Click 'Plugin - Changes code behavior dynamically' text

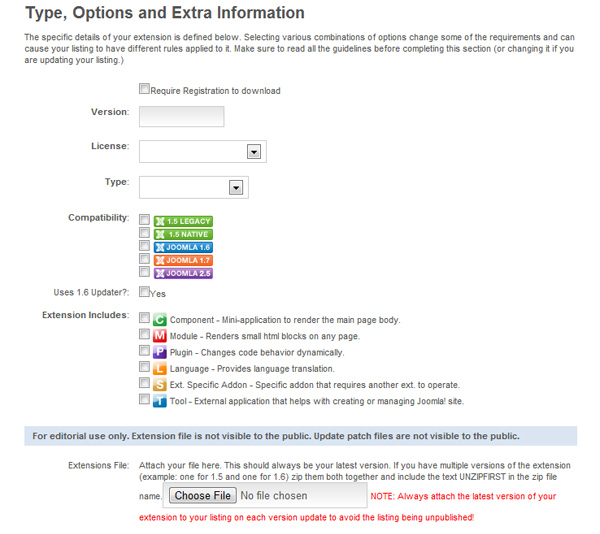point(257,352)
